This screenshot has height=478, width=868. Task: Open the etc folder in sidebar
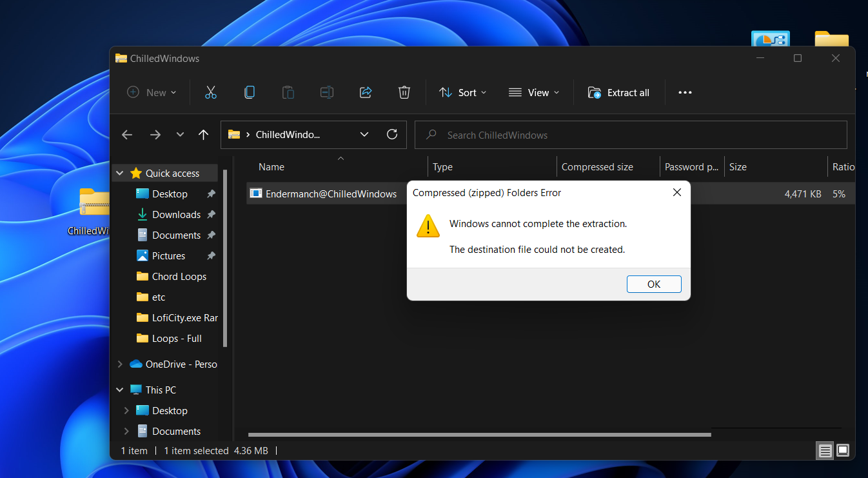(x=159, y=297)
